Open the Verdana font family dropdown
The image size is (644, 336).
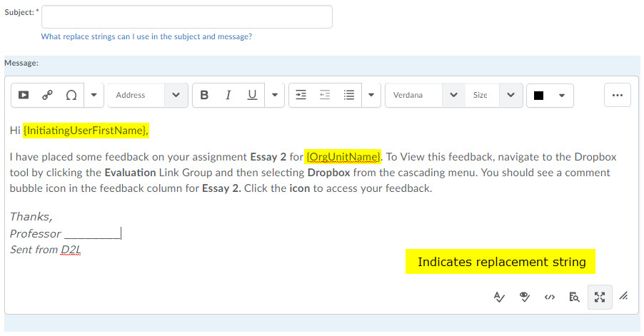pos(424,95)
